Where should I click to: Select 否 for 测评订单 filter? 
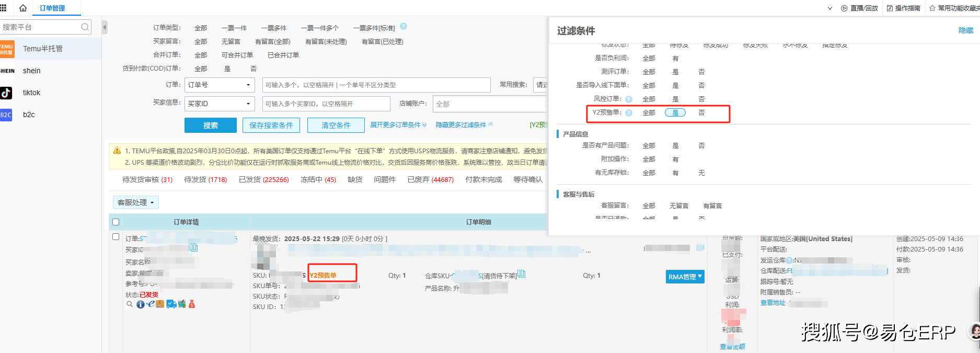[701, 72]
